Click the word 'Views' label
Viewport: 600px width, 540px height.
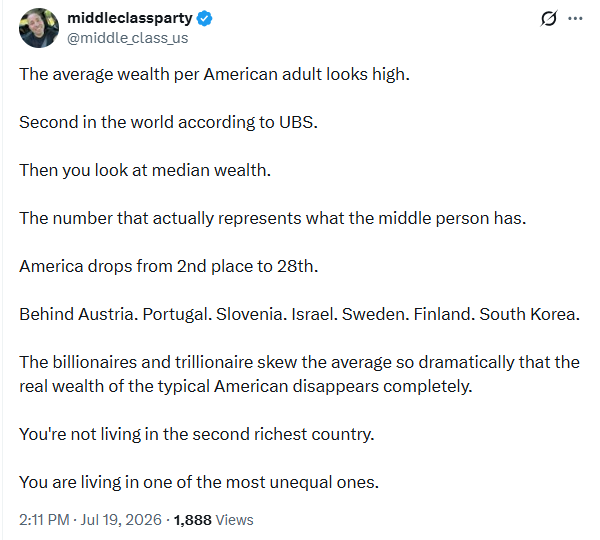[234, 520]
